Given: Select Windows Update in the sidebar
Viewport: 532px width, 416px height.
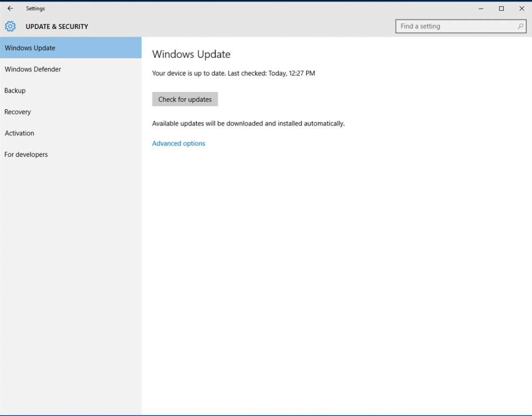Looking at the screenshot, I should [30, 48].
